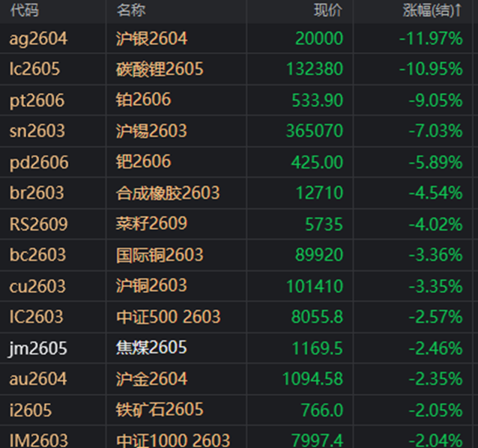Viewport: 478px width, 448px height.
Task: Open 碳酸锂2605 contract name
Action: (x=160, y=69)
